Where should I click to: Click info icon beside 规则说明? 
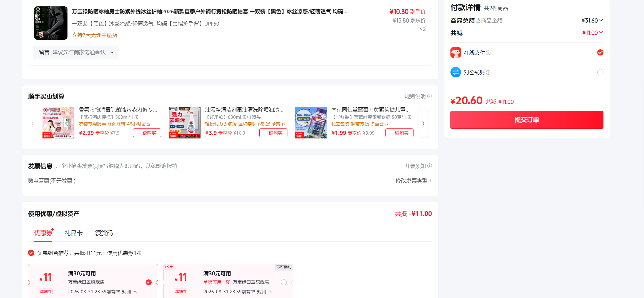click(x=430, y=96)
